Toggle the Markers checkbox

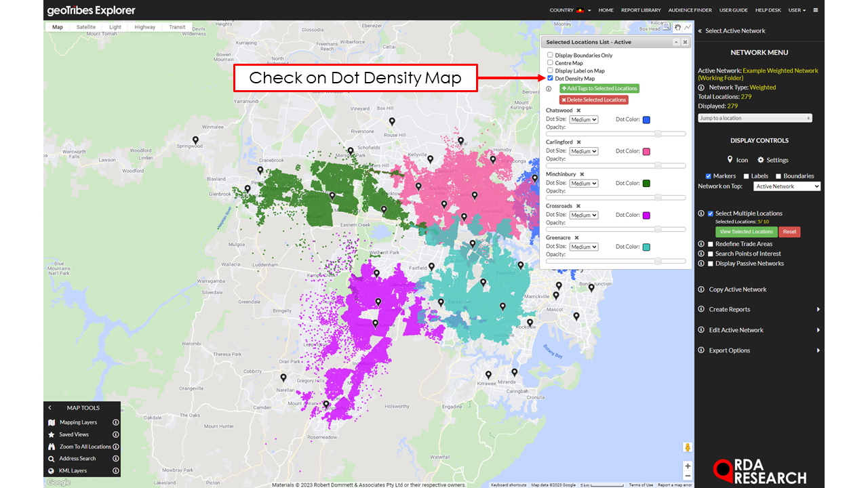[x=709, y=176]
